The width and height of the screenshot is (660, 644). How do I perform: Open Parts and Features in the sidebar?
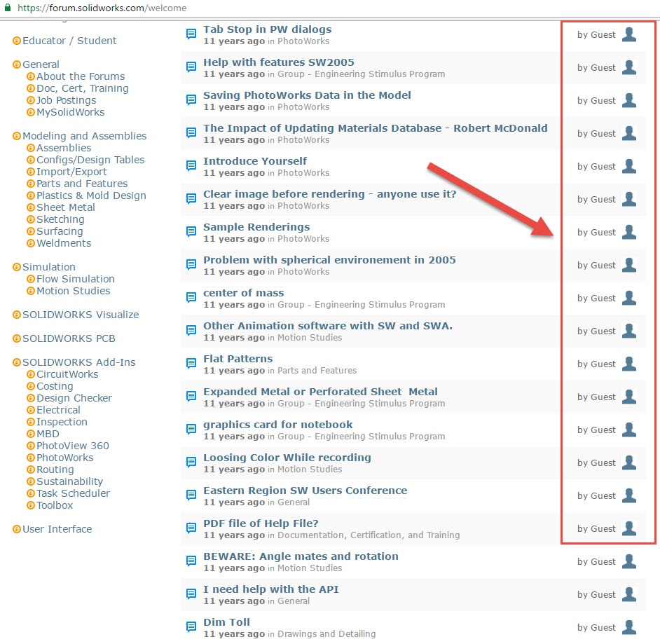82,184
